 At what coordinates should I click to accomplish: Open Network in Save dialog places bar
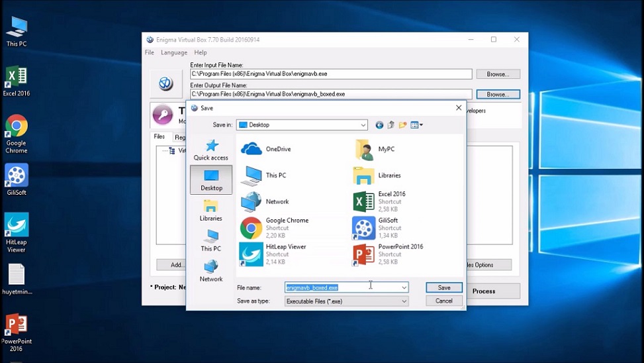point(210,270)
